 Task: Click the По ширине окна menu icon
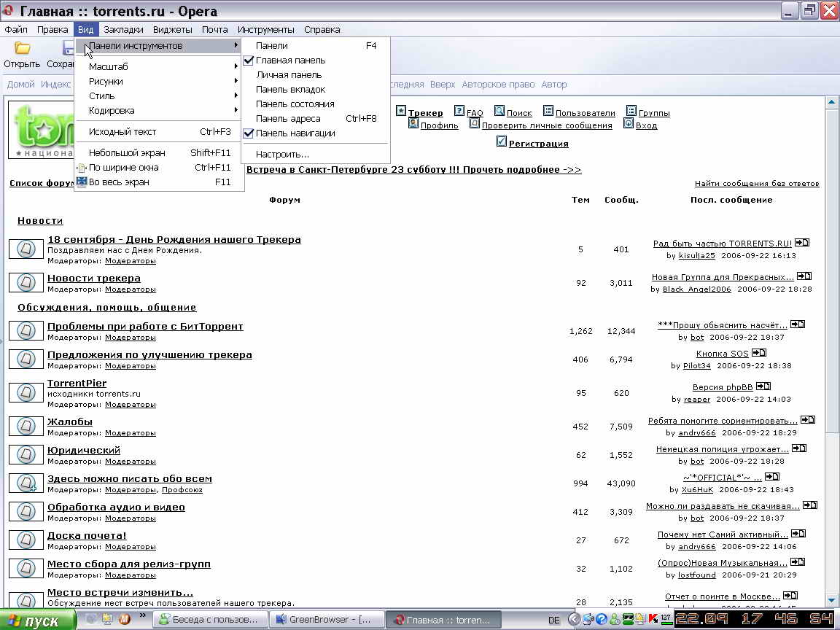[82, 168]
